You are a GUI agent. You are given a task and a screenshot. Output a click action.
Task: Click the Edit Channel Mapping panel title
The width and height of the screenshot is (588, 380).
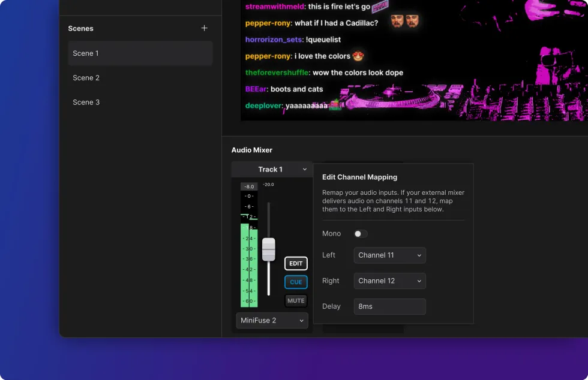(x=359, y=177)
